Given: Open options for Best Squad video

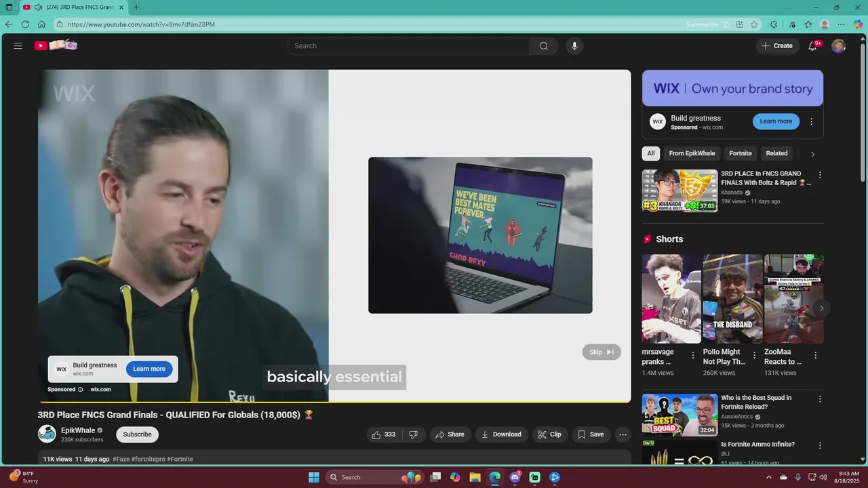Looking at the screenshot, I should click(819, 399).
